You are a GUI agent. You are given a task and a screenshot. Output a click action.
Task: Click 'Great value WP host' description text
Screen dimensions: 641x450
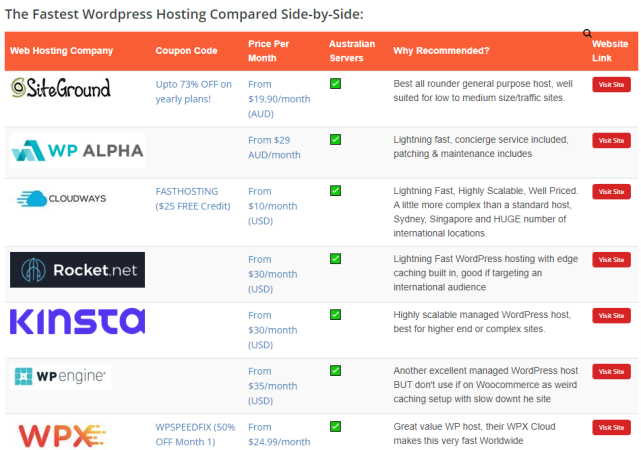pos(474,434)
